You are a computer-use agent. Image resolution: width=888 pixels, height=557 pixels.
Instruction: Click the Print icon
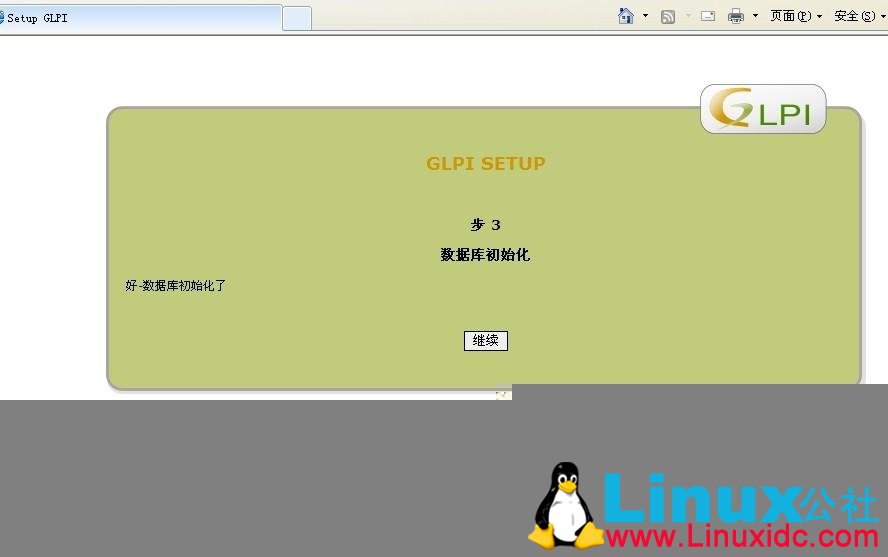[736, 16]
